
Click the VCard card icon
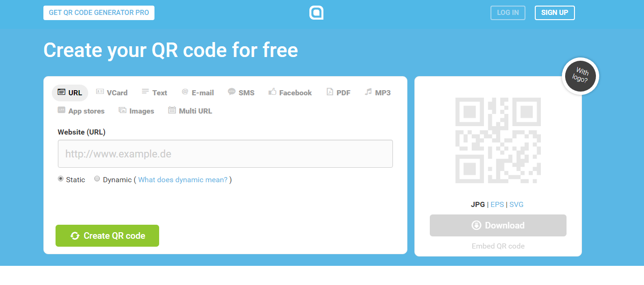(100, 92)
